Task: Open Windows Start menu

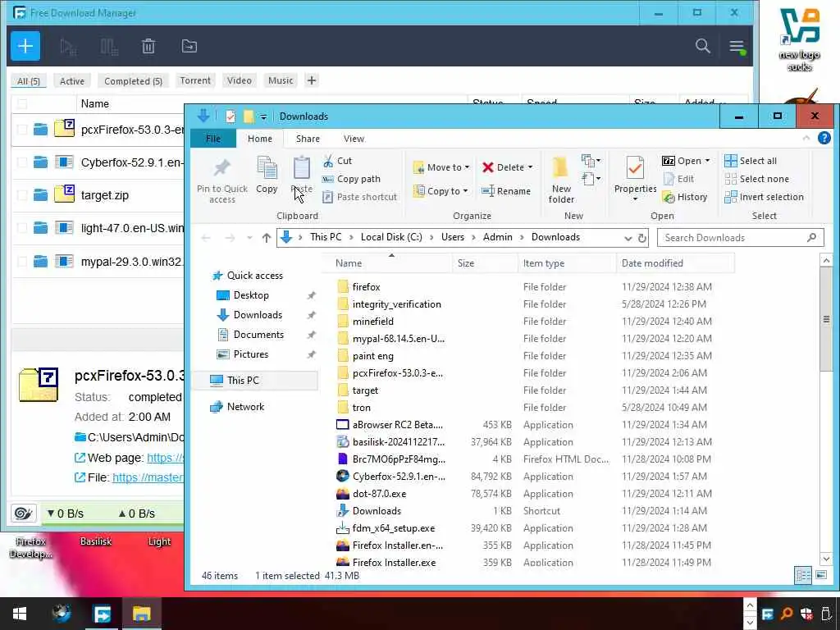Action: coord(20,614)
